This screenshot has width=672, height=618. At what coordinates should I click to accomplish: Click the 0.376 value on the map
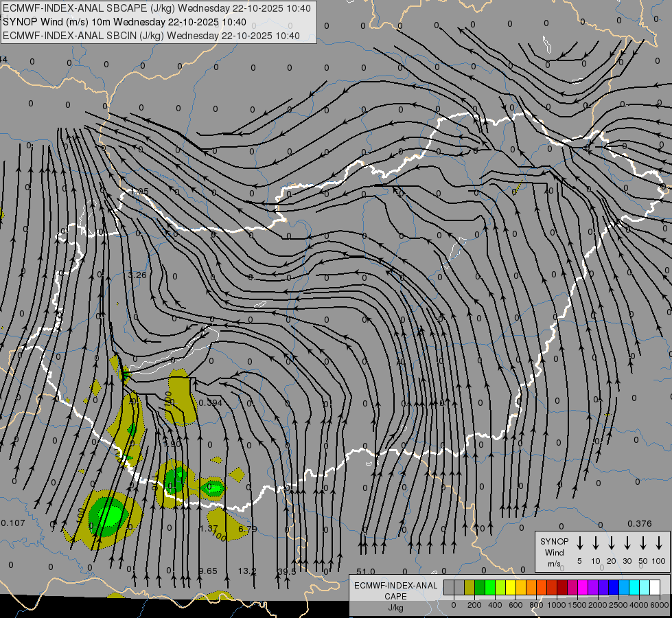(640, 524)
